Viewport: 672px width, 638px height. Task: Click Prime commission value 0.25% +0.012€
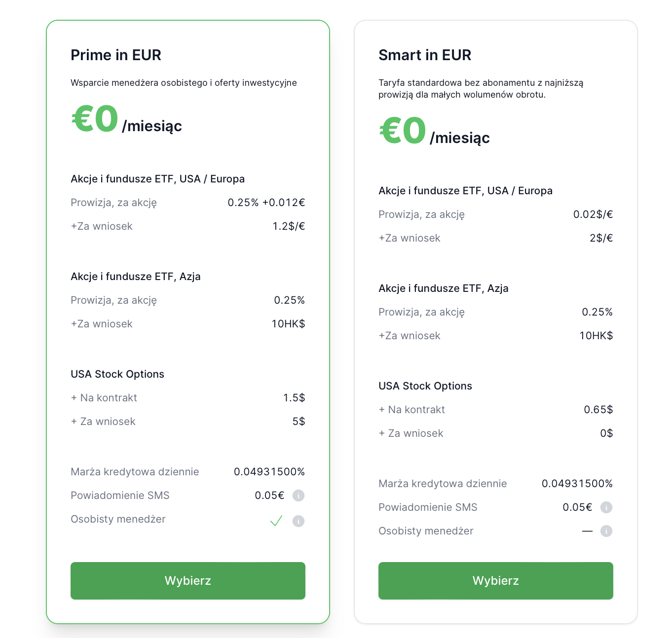(x=266, y=203)
